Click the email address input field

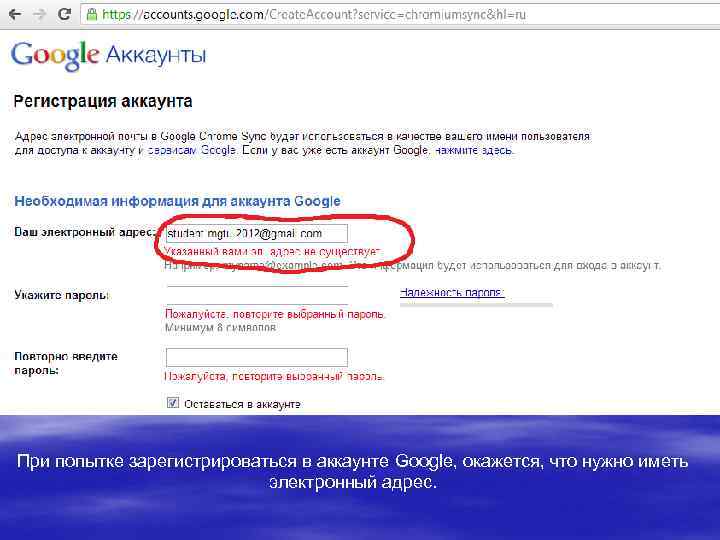(x=257, y=233)
